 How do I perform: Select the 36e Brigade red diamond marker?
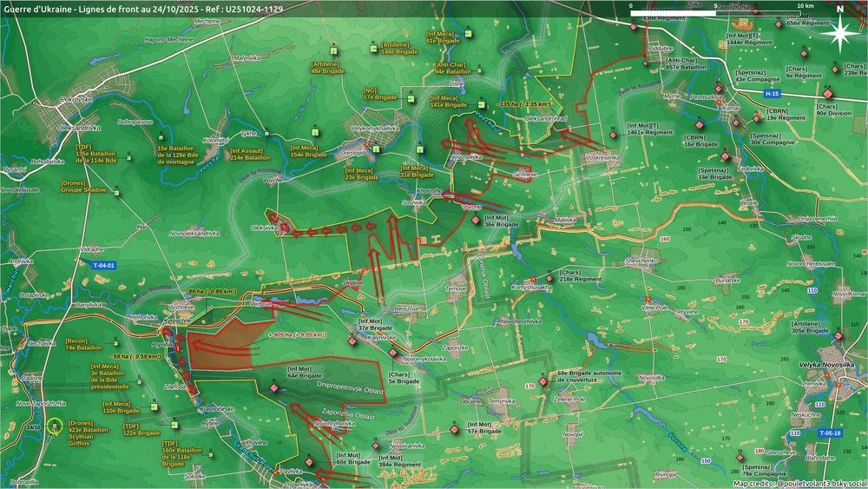point(476,221)
